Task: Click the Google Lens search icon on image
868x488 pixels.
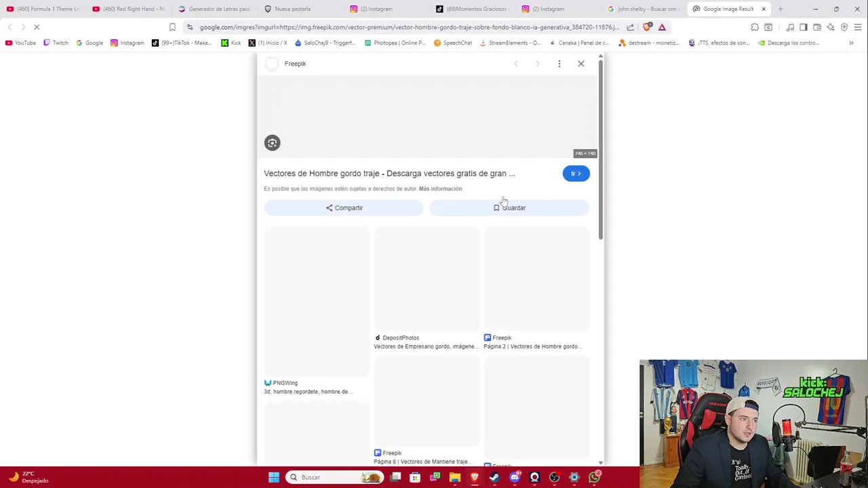Action: click(272, 142)
